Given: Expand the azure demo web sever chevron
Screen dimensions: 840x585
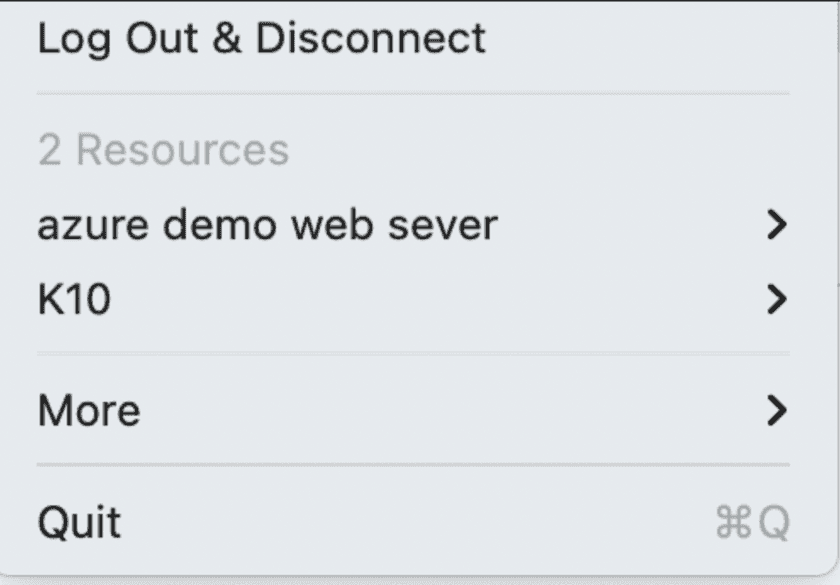Looking at the screenshot, I should 776,226.
